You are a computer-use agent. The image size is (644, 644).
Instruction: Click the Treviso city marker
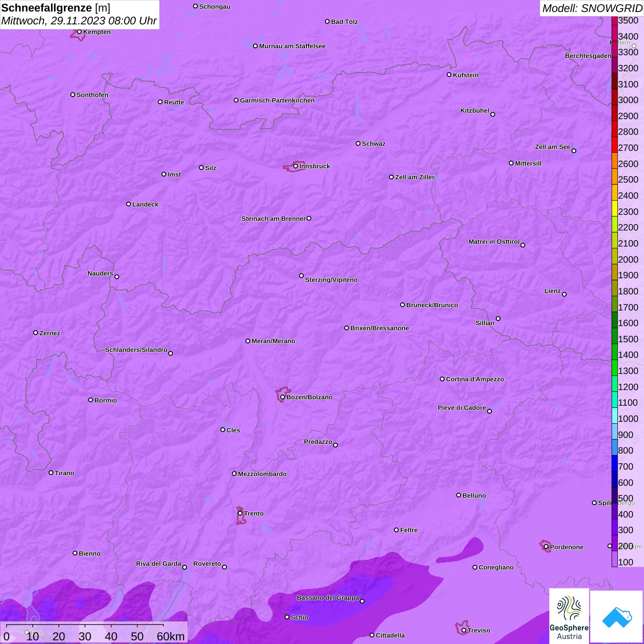(x=464, y=630)
